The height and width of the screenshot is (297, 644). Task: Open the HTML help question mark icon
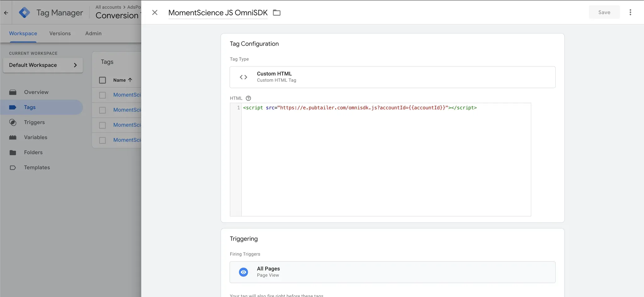point(248,98)
